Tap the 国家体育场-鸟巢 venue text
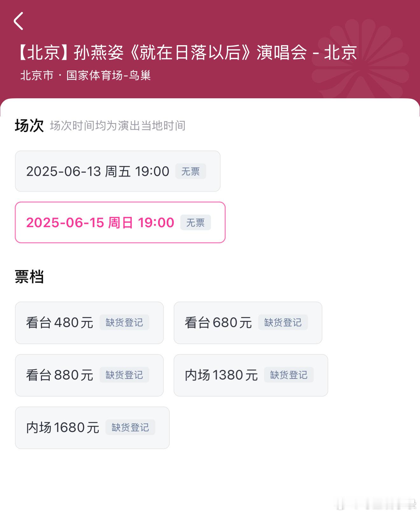Image resolution: width=420 pixels, height=514 pixels. pyautogui.click(x=108, y=75)
